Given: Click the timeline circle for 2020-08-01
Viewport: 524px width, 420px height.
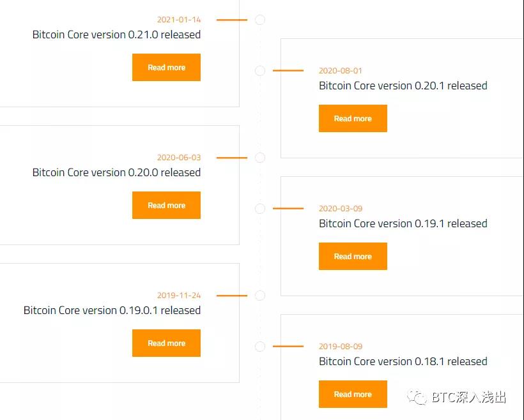Looking at the screenshot, I should (259, 71).
